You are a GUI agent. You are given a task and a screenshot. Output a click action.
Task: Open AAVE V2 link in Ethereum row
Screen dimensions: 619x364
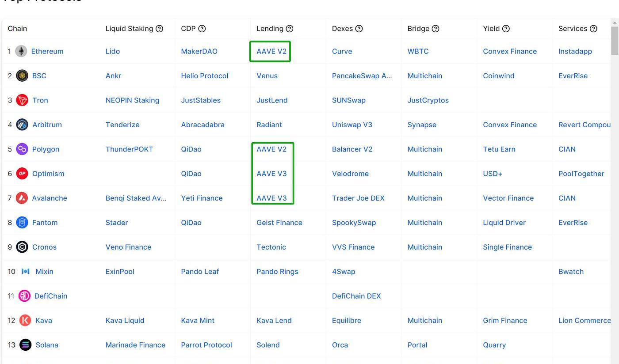[x=271, y=51]
